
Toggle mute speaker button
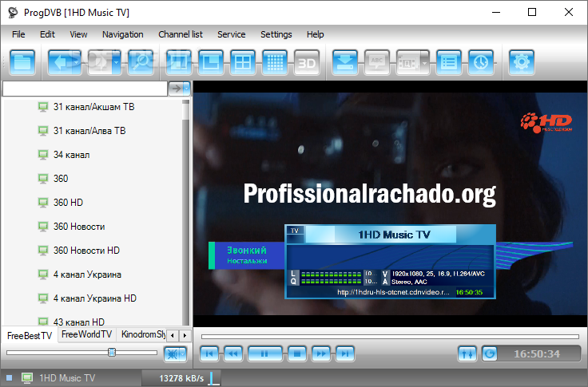172,353
